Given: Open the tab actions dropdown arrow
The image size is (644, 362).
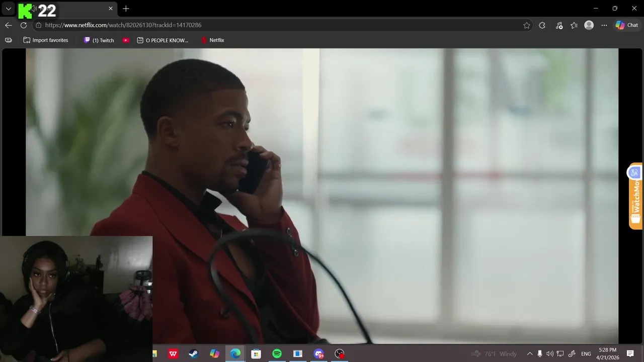Looking at the screenshot, I should [8, 9].
